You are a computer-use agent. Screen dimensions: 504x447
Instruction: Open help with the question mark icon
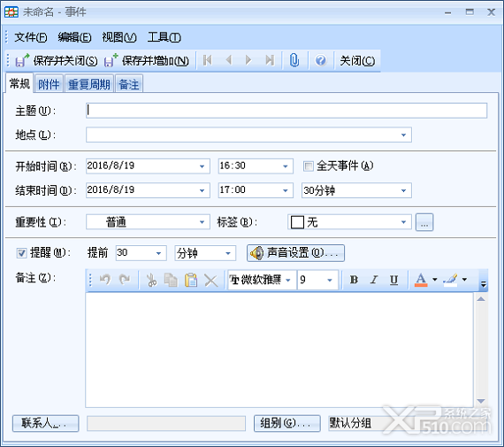(320, 60)
